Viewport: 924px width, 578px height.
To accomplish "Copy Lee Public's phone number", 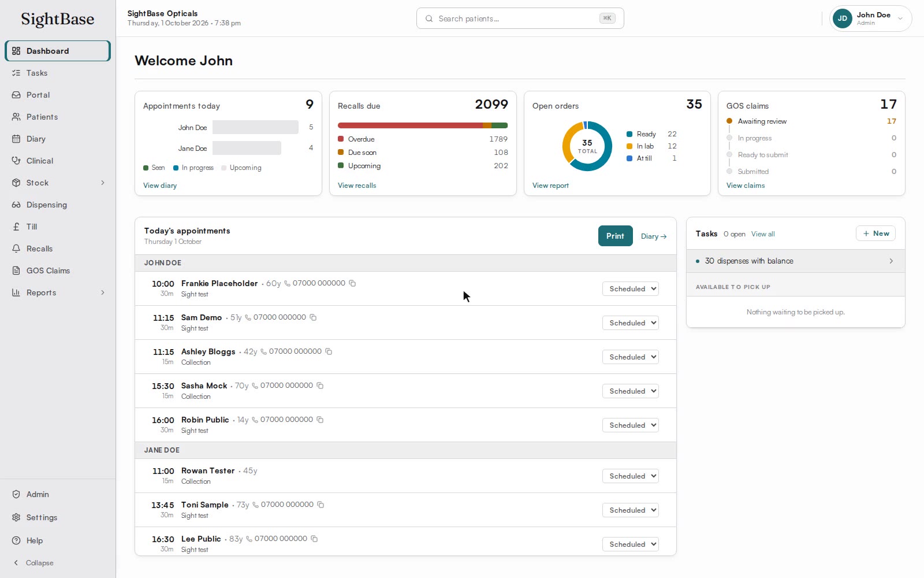I will click(x=314, y=539).
